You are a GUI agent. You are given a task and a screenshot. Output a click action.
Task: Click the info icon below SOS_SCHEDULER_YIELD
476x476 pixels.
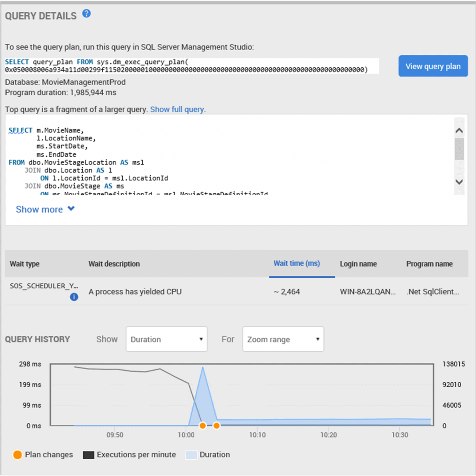[74, 297]
